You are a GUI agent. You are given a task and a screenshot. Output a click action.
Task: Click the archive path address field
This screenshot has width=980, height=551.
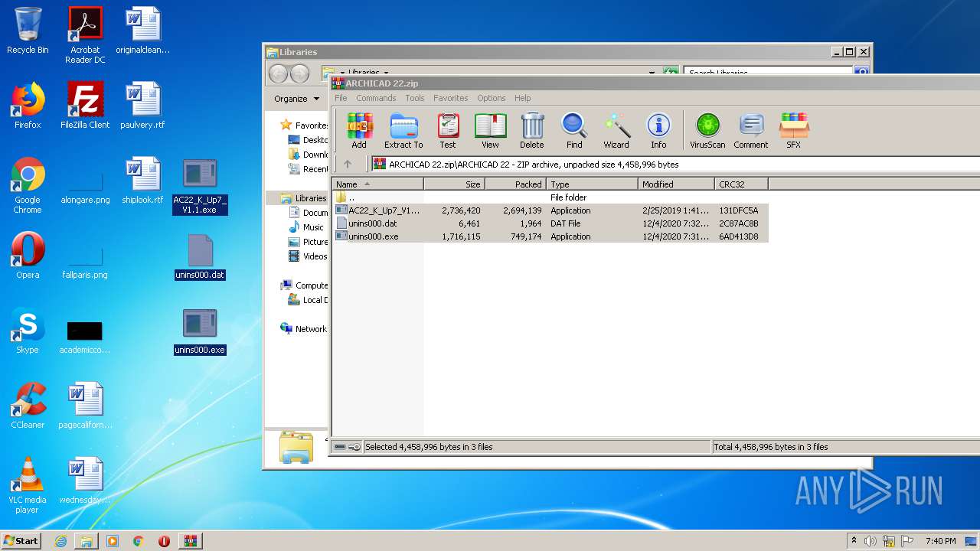point(675,164)
